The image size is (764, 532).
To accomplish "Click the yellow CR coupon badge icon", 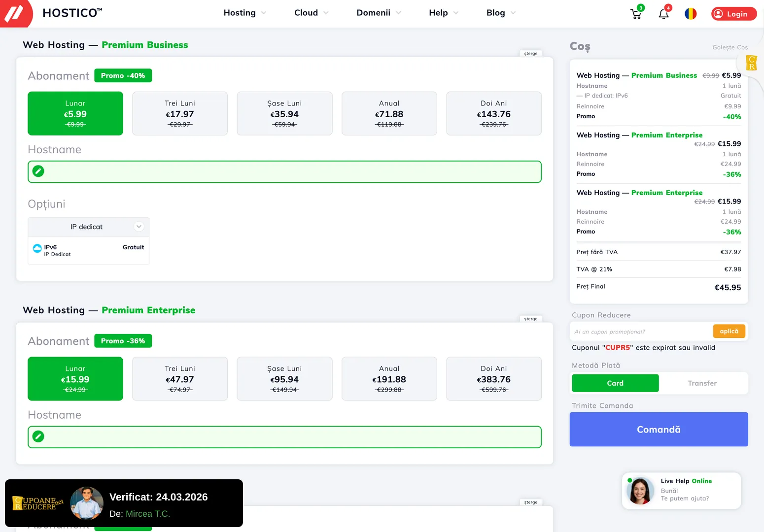I will coord(751,63).
